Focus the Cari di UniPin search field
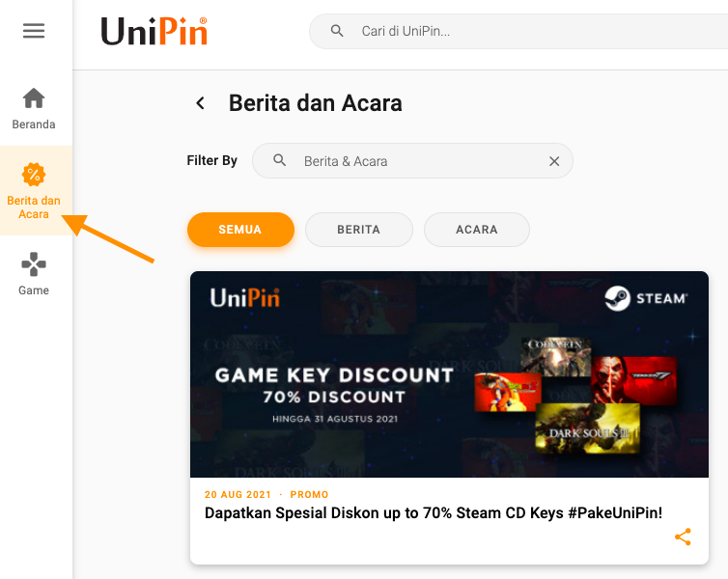Screen dimensions: 728x579 [x=518, y=31]
